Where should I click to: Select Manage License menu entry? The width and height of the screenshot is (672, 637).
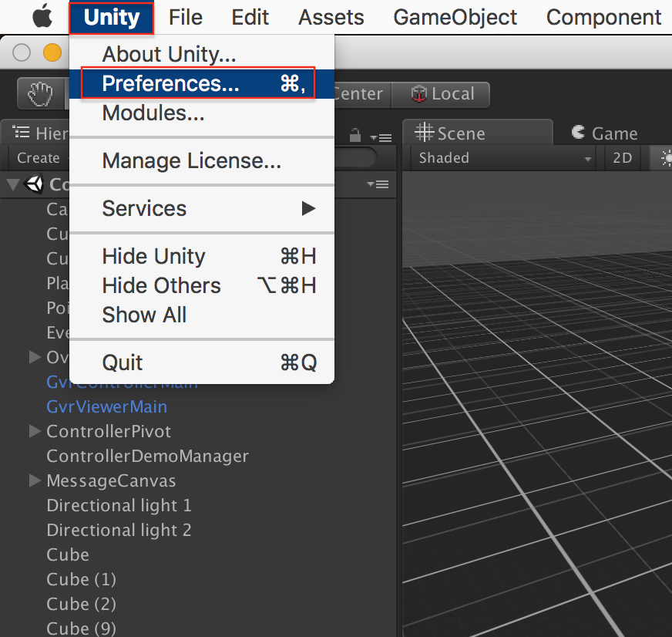pos(202,161)
